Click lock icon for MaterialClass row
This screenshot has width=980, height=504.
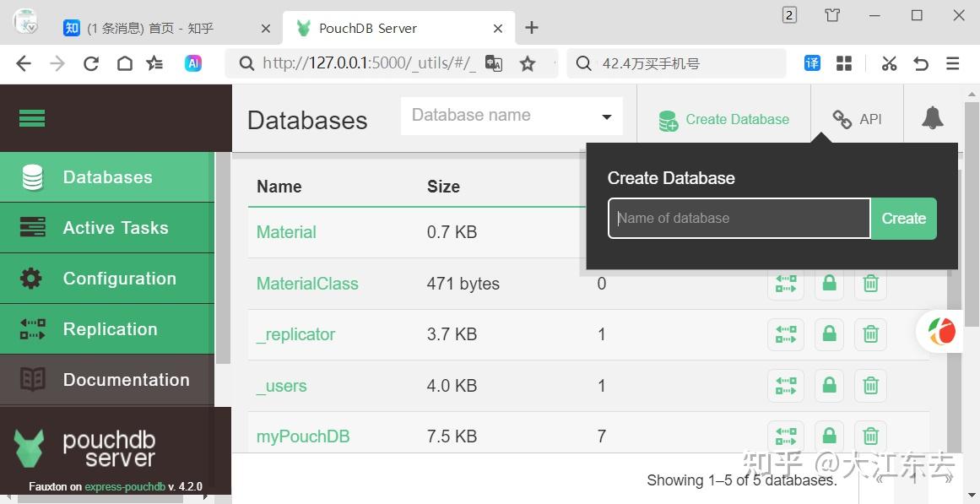829,285
